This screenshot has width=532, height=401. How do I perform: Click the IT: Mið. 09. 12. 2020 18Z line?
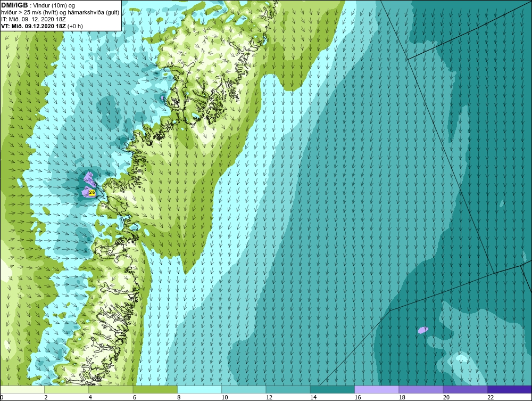click(34, 19)
